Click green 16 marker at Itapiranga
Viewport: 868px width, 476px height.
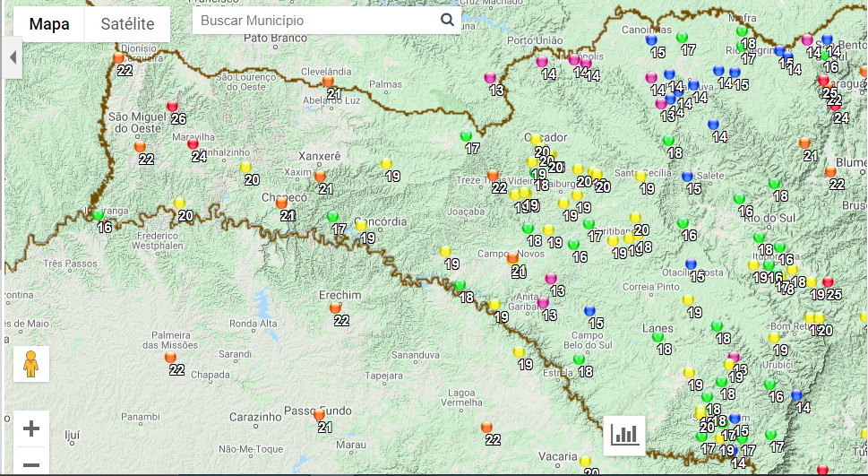point(99,214)
